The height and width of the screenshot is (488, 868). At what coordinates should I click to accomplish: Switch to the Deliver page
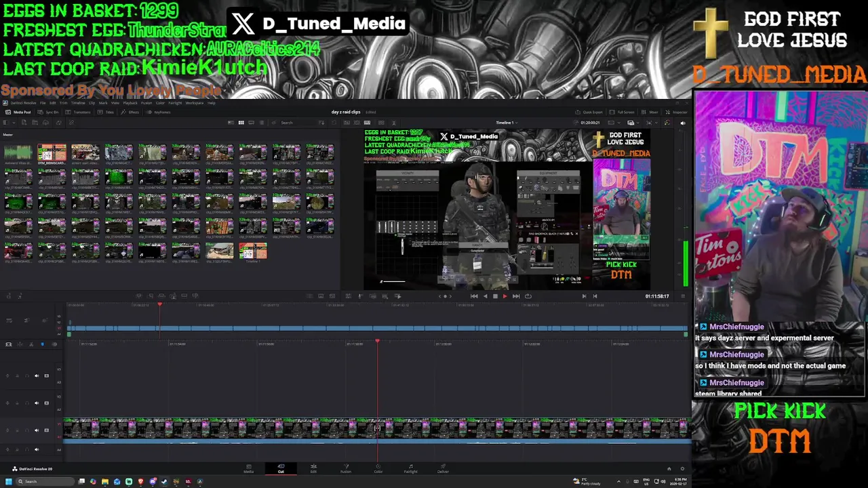click(443, 469)
